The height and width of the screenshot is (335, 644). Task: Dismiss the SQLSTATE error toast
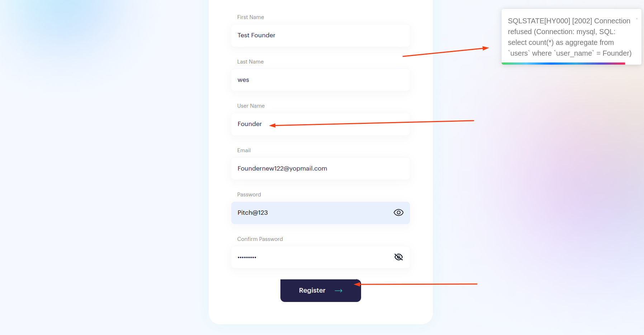[637, 19]
